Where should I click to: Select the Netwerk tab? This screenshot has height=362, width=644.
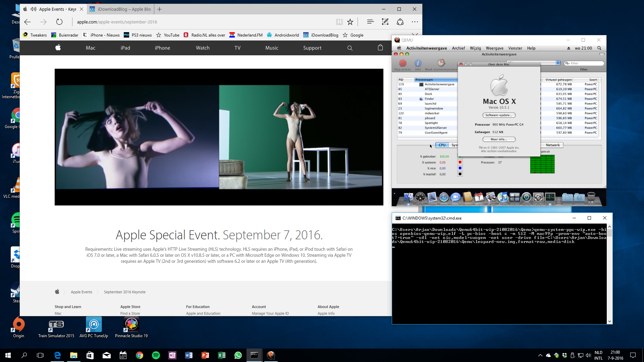(x=552, y=145)
